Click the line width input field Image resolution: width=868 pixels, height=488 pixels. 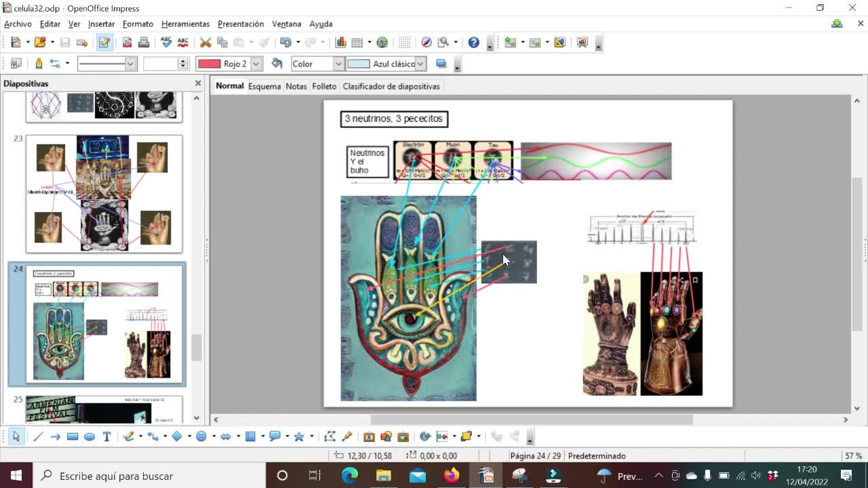click(160, 64)
